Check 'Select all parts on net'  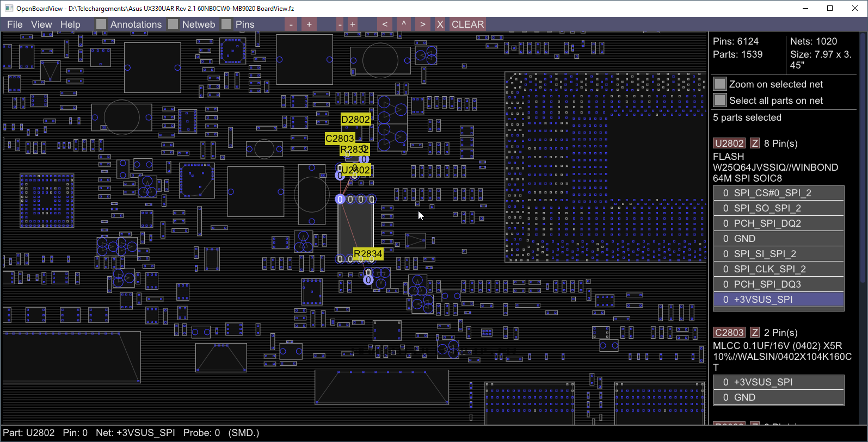[720, 101]
